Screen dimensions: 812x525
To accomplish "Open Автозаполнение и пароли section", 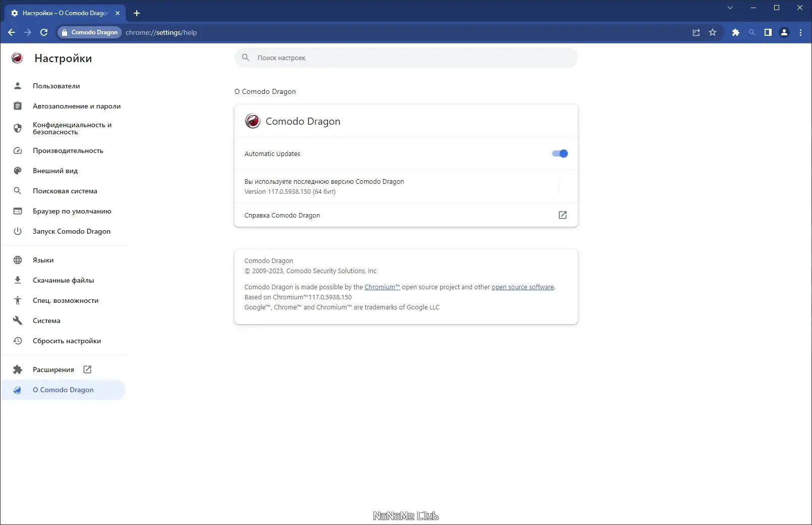I will (x=64, y=106).
